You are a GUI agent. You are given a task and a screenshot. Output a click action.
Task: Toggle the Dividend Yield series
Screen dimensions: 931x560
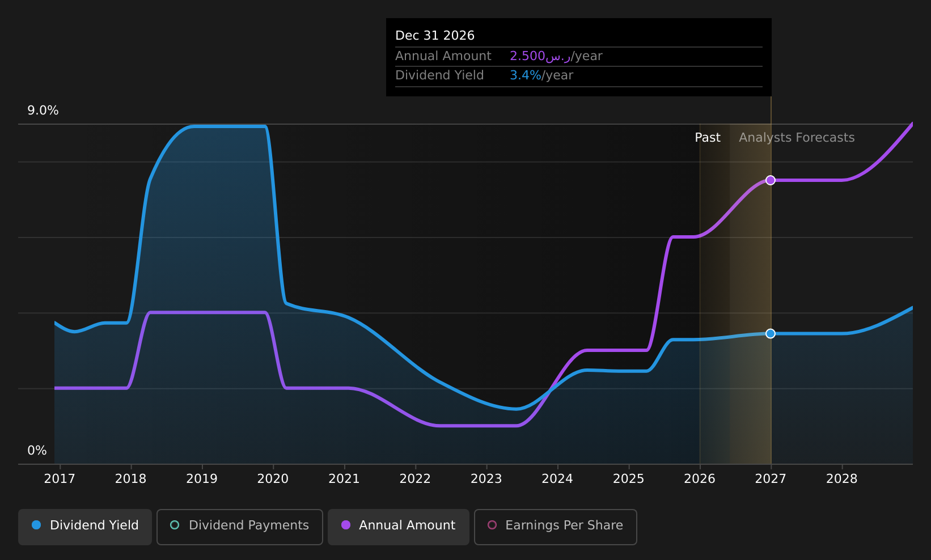(x=85, y=527)
